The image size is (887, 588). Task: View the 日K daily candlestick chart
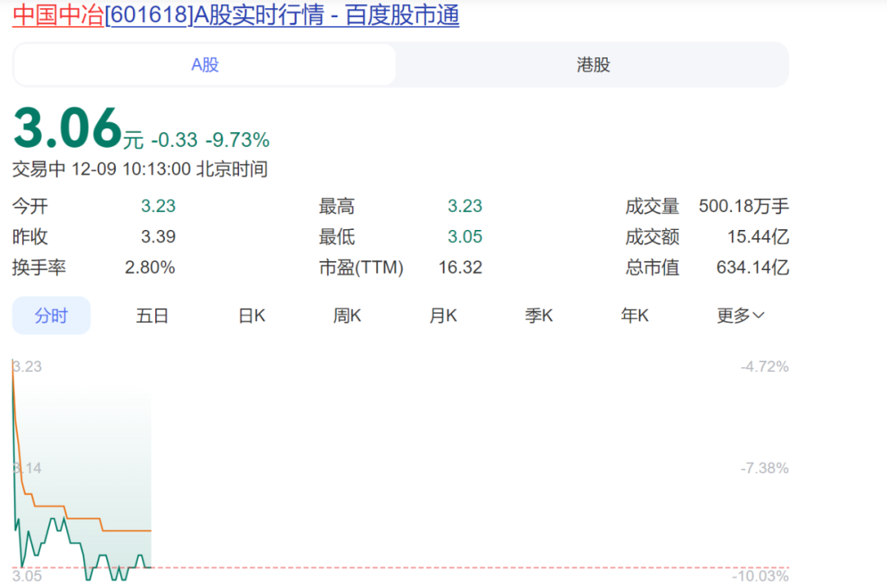tap(250, 315)
